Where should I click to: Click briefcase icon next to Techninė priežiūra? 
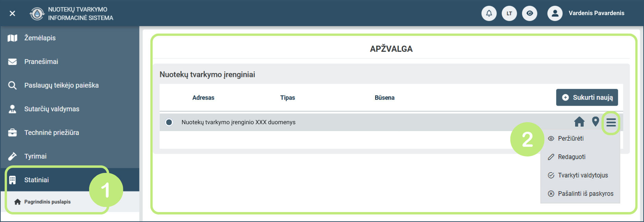12,132
